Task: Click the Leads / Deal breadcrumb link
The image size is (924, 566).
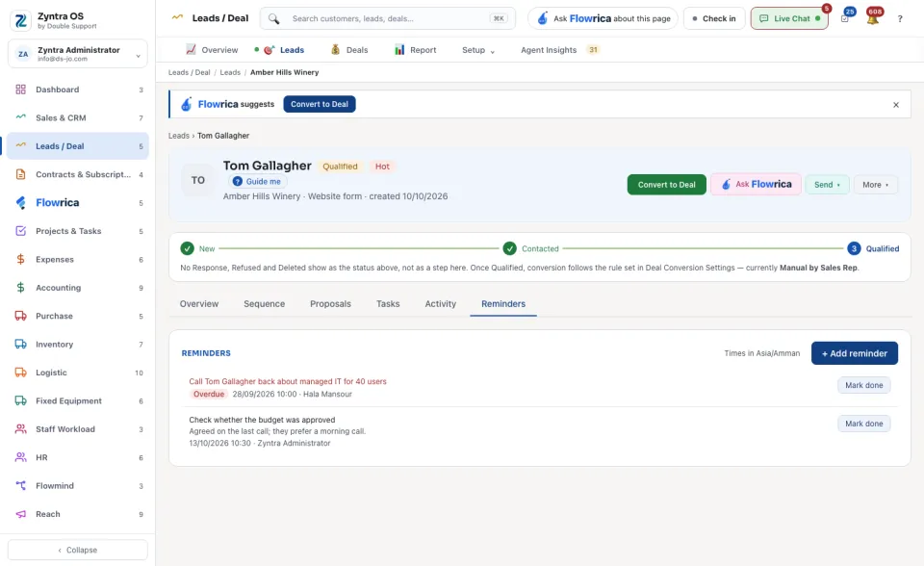Action: click(x=190, y=72)
